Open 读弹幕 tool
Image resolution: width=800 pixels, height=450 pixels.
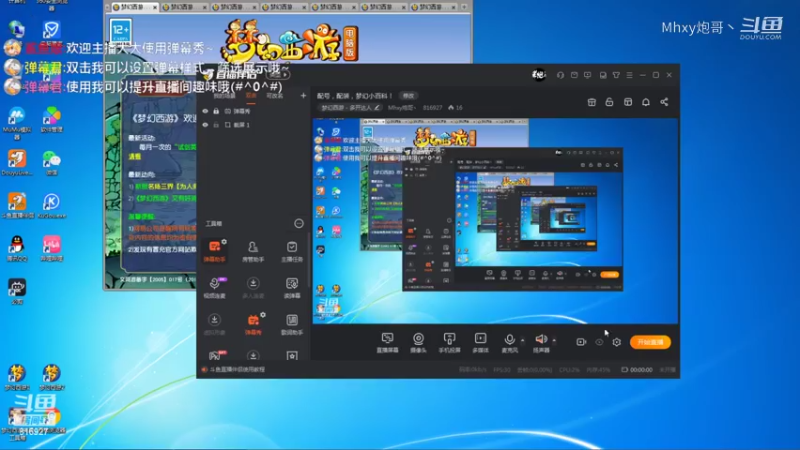click(292, 288)
